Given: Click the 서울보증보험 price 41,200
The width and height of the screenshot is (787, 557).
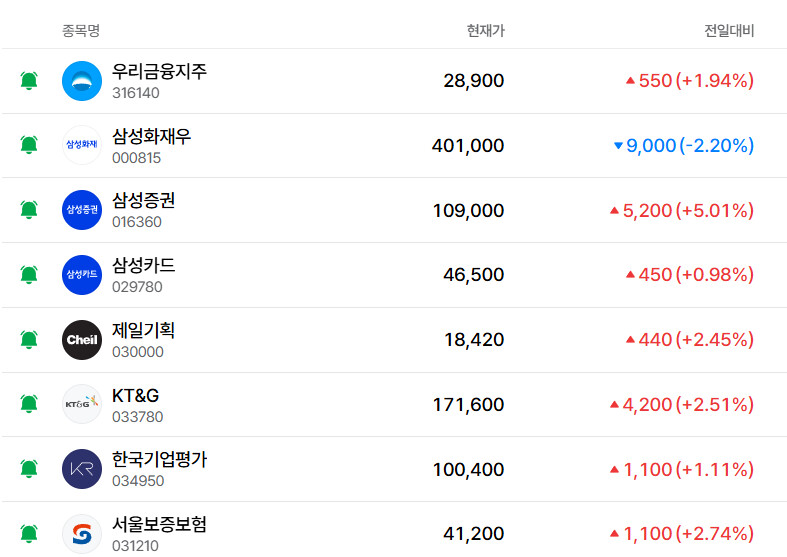Looking at the screenshot, I should (x=473, y=534).
